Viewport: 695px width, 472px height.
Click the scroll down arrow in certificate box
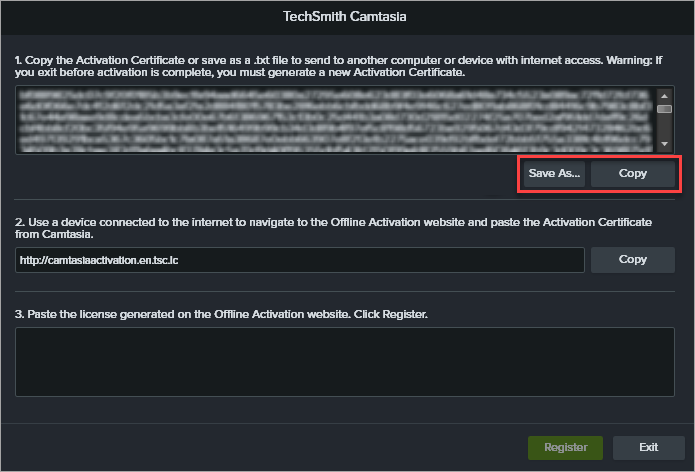coord(664,144)
